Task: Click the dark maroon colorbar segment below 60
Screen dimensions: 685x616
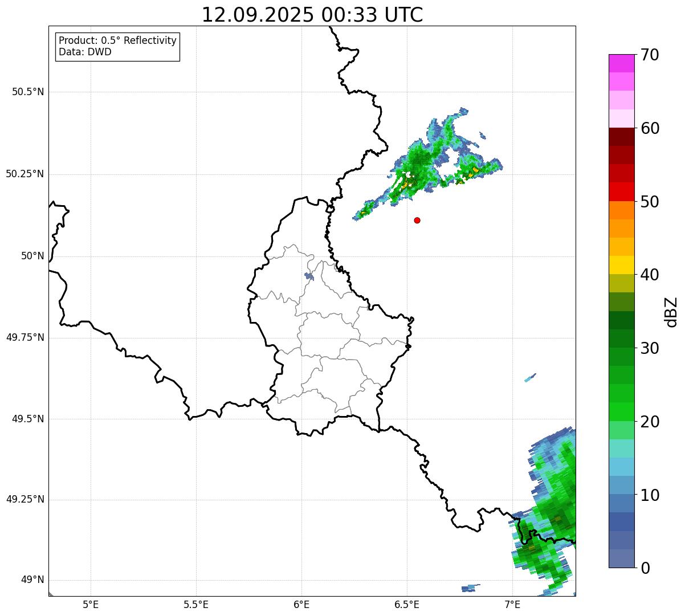Action: pyautogui.click(x=622, y=137)
